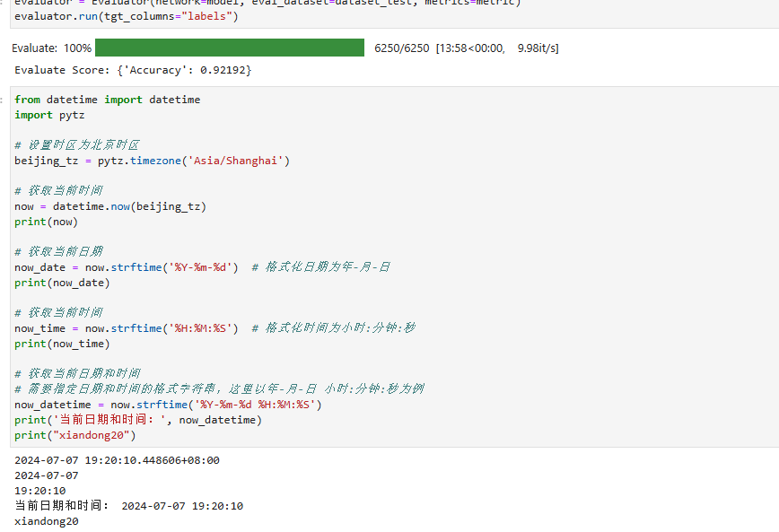
Task: Click the '%H:%M:%S' format string on now_time line
Action: [200, 328]
